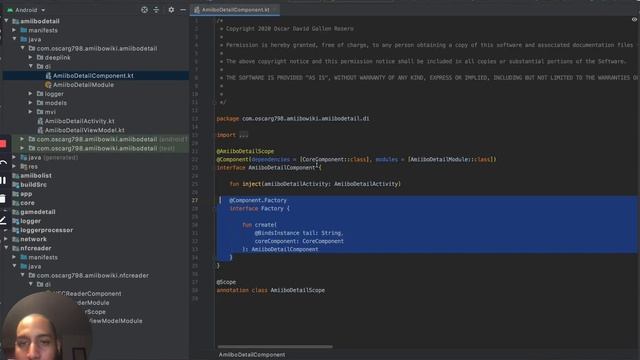Expand the logger package under amiibodetail
Screen dimensions: 640x360
coord(31,93)
